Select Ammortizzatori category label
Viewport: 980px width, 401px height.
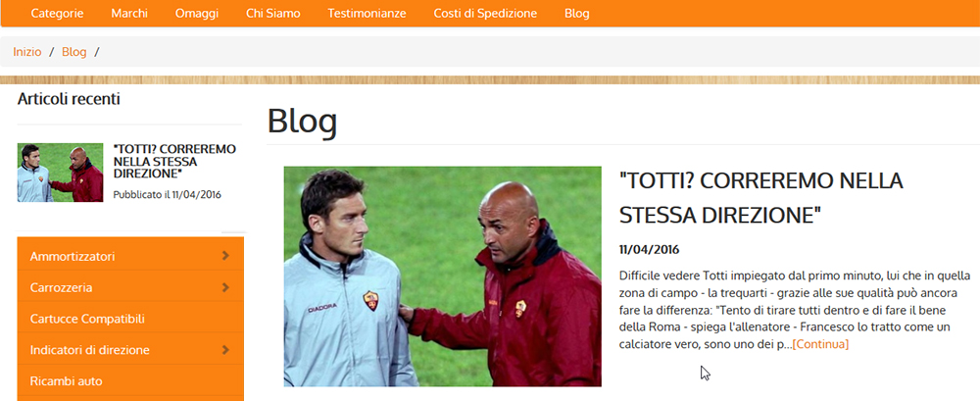pos(73,257)
